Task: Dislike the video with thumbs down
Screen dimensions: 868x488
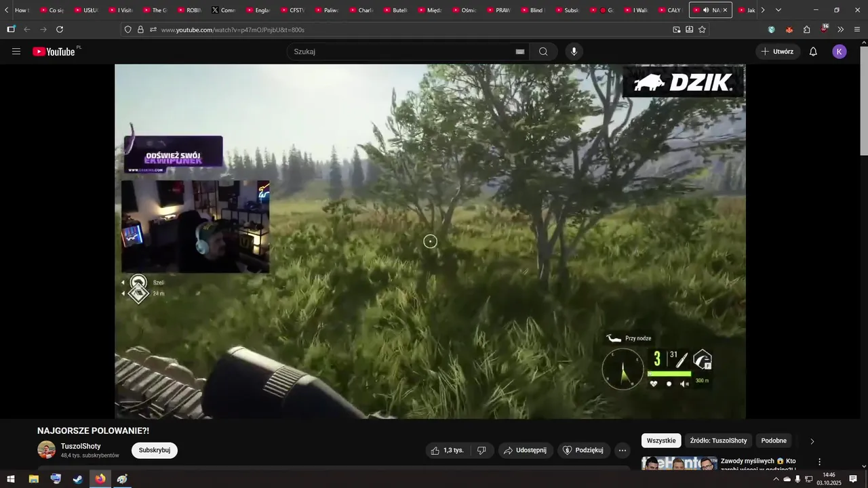Action: coord(481,450)
